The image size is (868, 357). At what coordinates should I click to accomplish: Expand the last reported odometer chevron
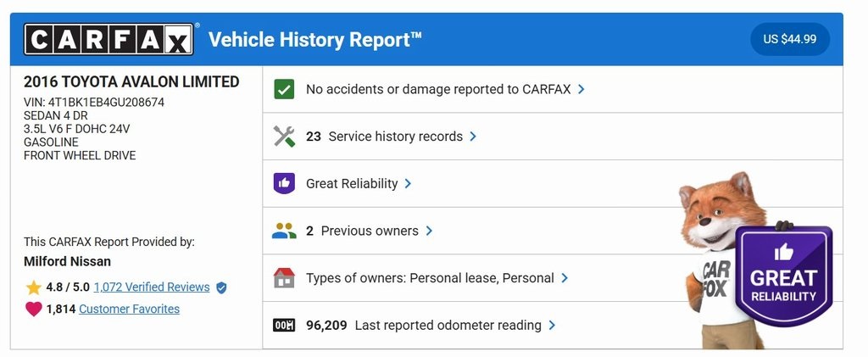(x=552, y=325)
